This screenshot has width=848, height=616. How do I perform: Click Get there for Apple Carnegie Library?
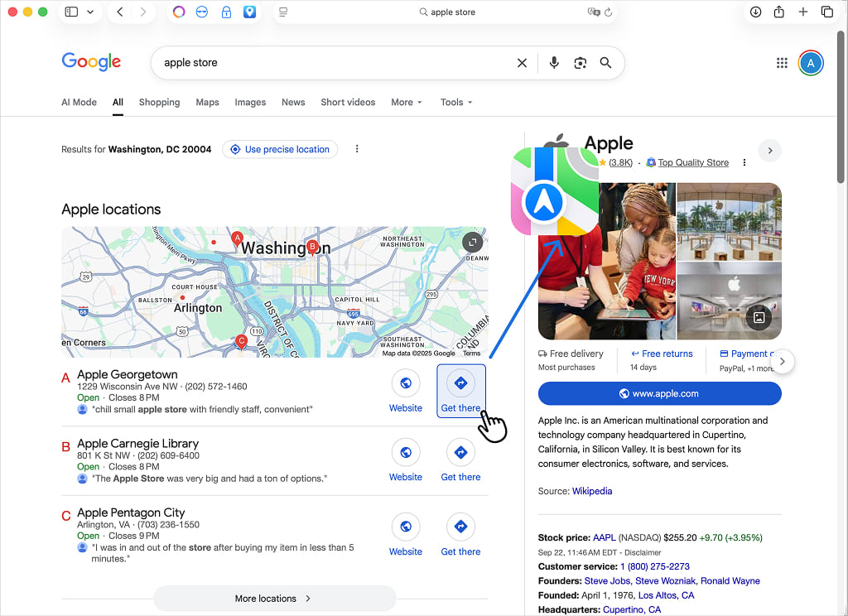pyautogui.click(x=460, y=453)
